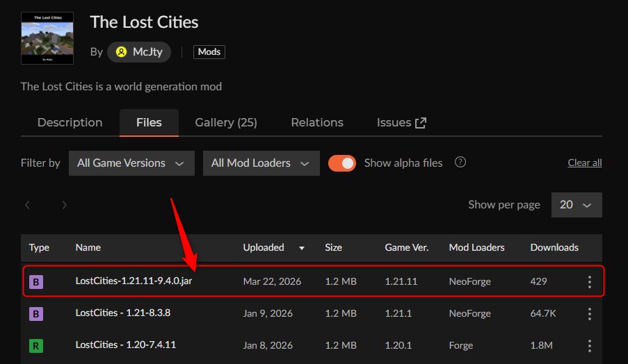Open options menu for LostCities - 1.20-7.4.11
The image size is (628, 364).
pyautogui.click(x=590, y=346)
